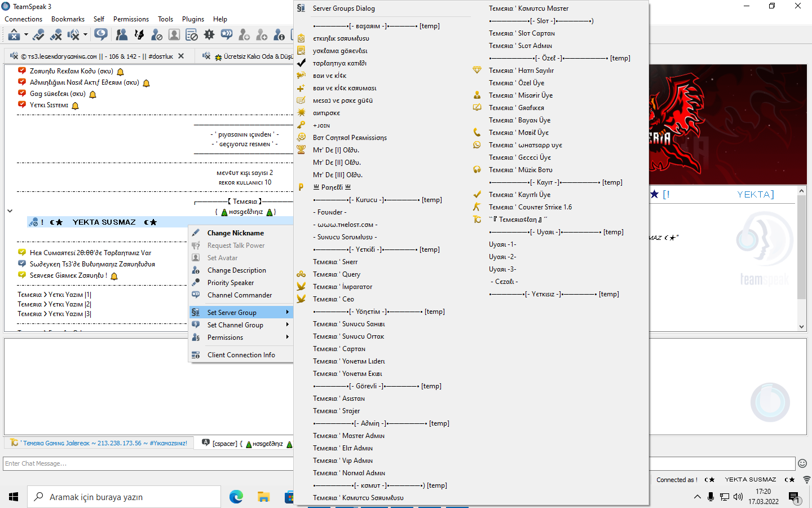Open Microsoft Edge from taskbar
This screenshot has height=508, width=812.
(236, 497)
